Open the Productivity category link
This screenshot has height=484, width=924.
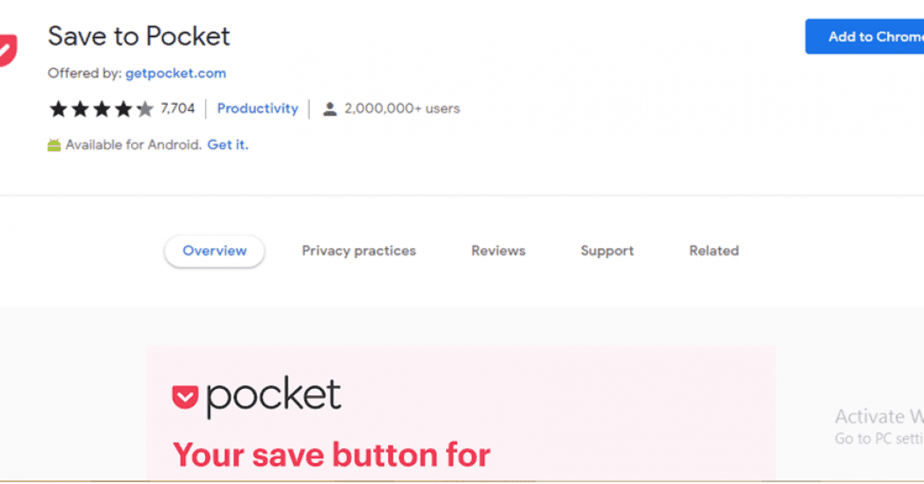[x=257, y=109]
